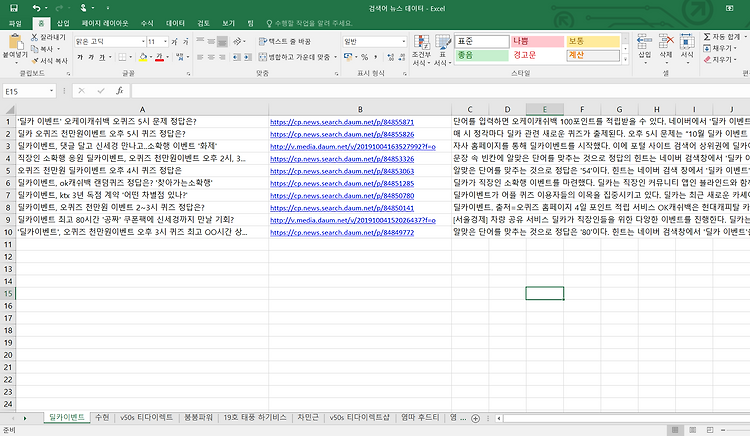
Task: Toggle middle vertical alignment
Action: coord(211,42)
